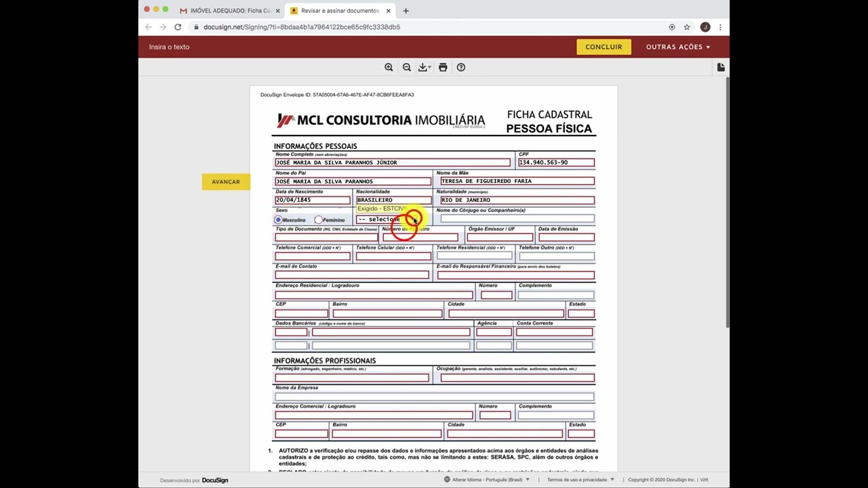Select the Masculino radio button
This screenshot has width=868, height=488.
tap(278, 220)
